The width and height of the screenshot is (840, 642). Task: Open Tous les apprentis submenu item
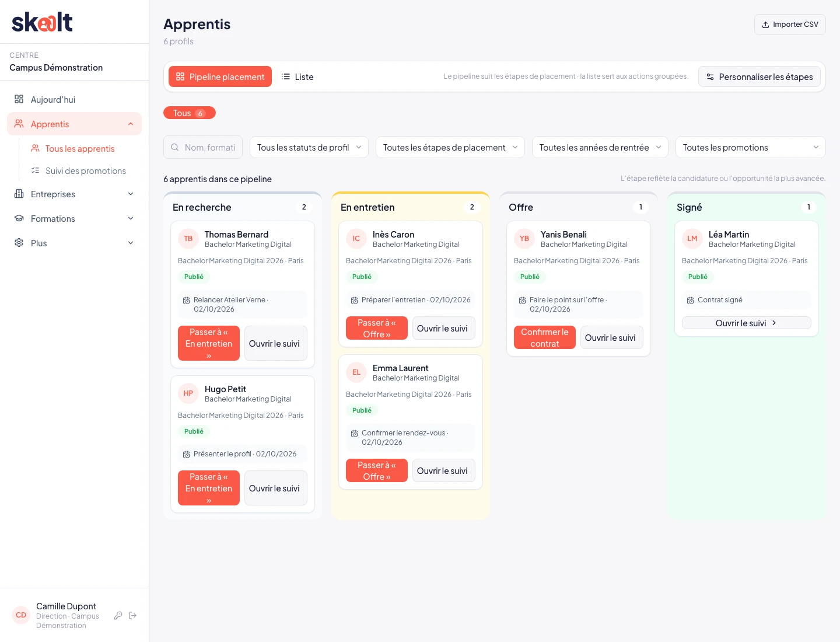(x=80, y=149)
